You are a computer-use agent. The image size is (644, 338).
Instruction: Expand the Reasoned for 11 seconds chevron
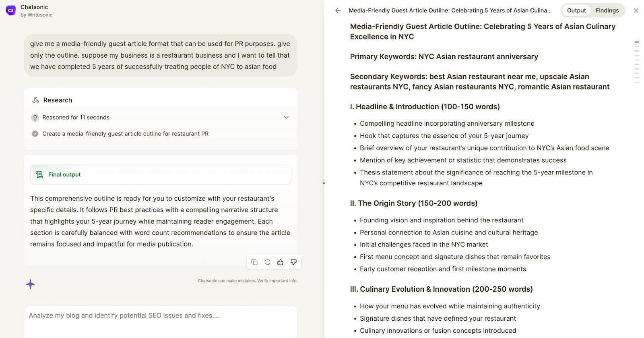(286, 118)
